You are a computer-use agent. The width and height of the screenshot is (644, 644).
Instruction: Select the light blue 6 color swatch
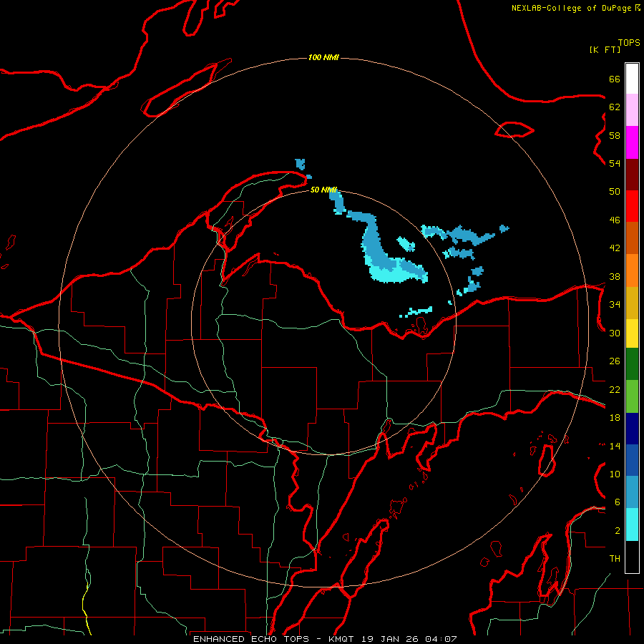pos(632,492)
